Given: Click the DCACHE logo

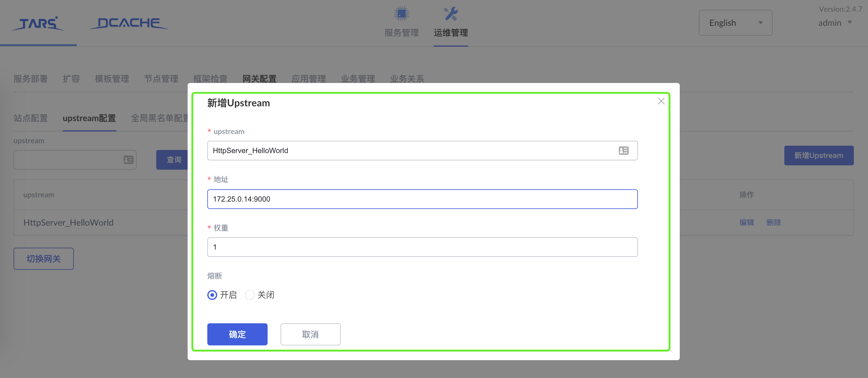Looking at the screenshot, I should (x=128, y=22).
